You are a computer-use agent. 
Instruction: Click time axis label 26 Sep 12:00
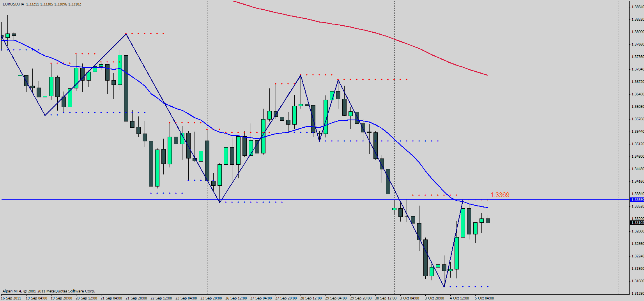click(236, 298)
